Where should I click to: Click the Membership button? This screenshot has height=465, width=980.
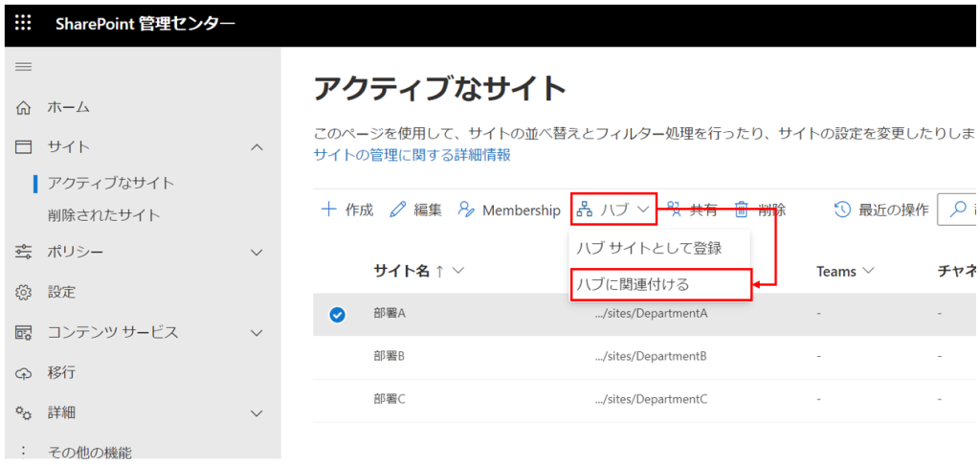509,210
